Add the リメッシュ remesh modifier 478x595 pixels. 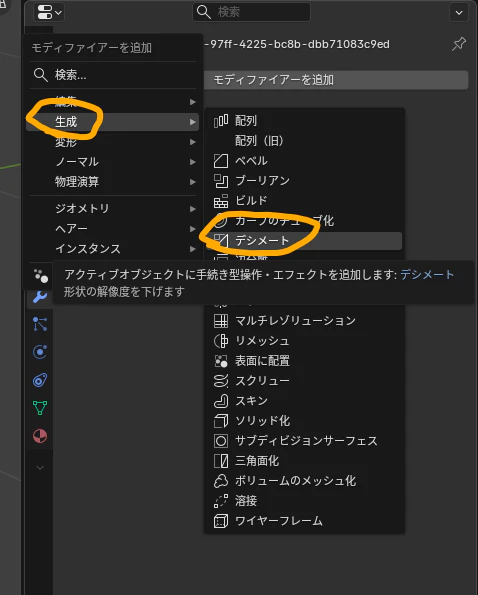point(304,341)
